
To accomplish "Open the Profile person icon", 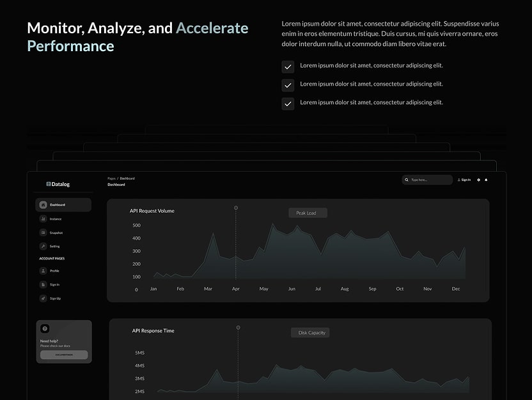I will [x=43, y=271].
